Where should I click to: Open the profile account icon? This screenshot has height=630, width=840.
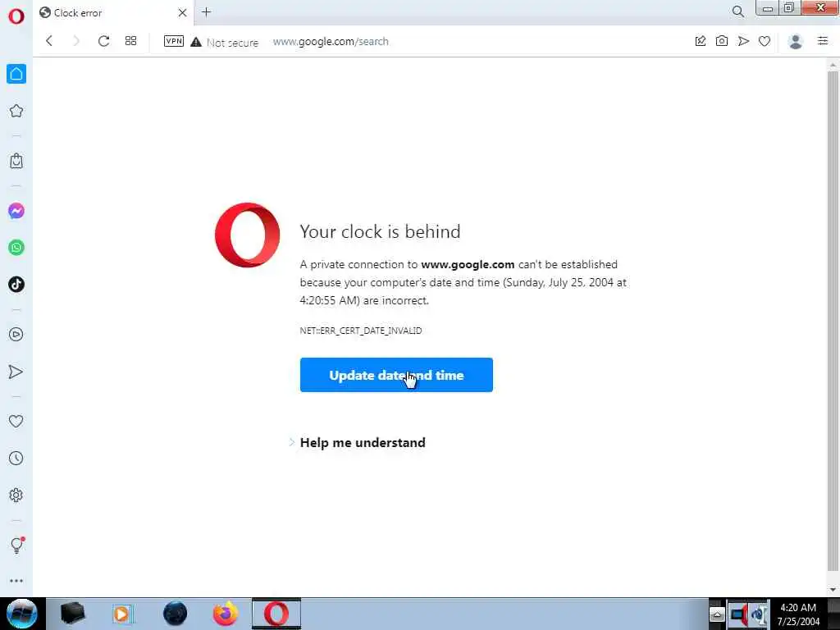coord(796,41)
